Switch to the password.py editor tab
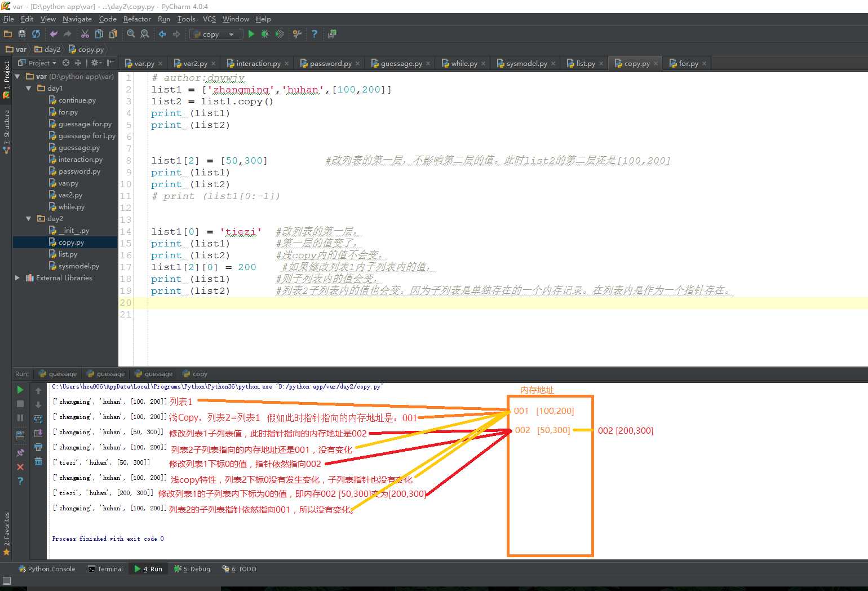 [330, 63]
